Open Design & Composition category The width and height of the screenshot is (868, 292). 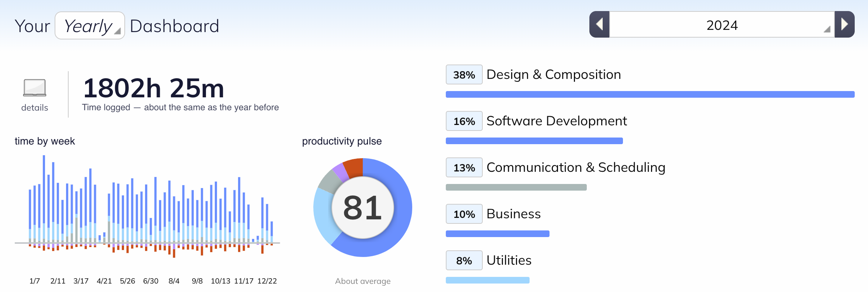pyautogui.click(x=554, y=74)
